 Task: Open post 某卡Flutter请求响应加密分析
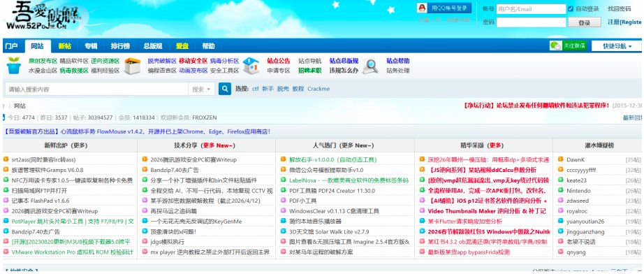465,221
